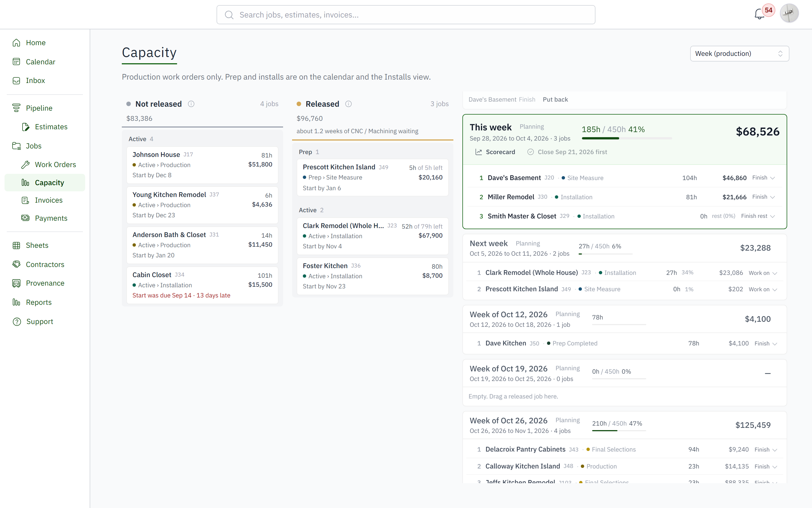
Task: Click the Sheets grid icon
Action: pos(16,245)
